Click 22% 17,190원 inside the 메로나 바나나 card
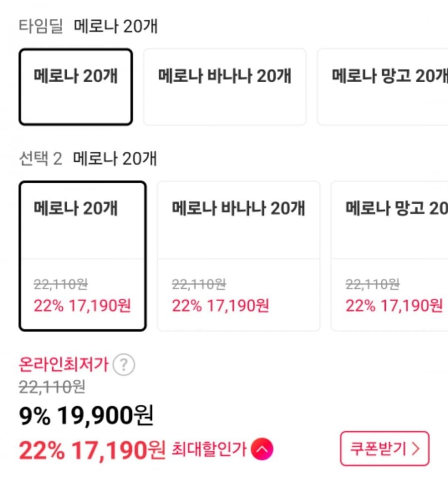The width and height of the screenshot is (448, 482). coord(221,305)
